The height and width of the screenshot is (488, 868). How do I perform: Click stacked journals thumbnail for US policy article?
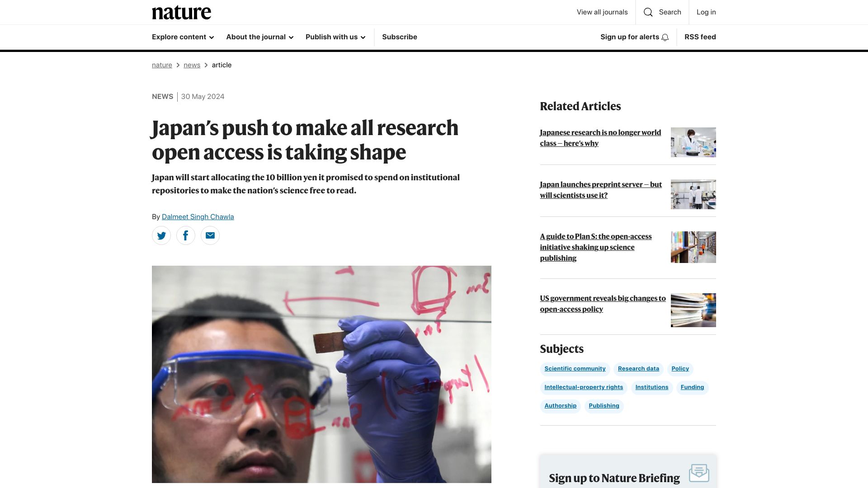point(693,310)
